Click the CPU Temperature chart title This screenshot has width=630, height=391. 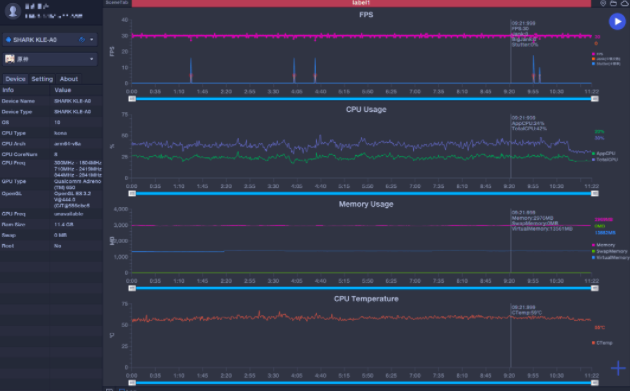click(x=366, y=299)
